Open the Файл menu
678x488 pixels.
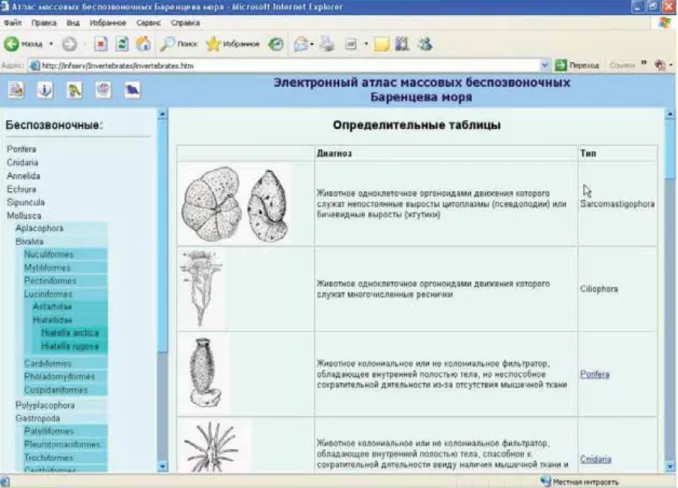tap(13, 23)
